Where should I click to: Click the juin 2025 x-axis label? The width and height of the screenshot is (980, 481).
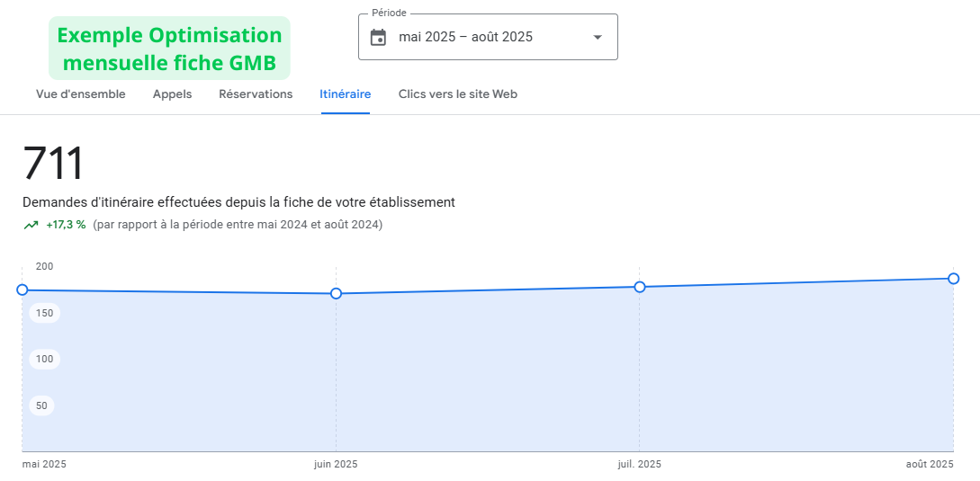336,465
